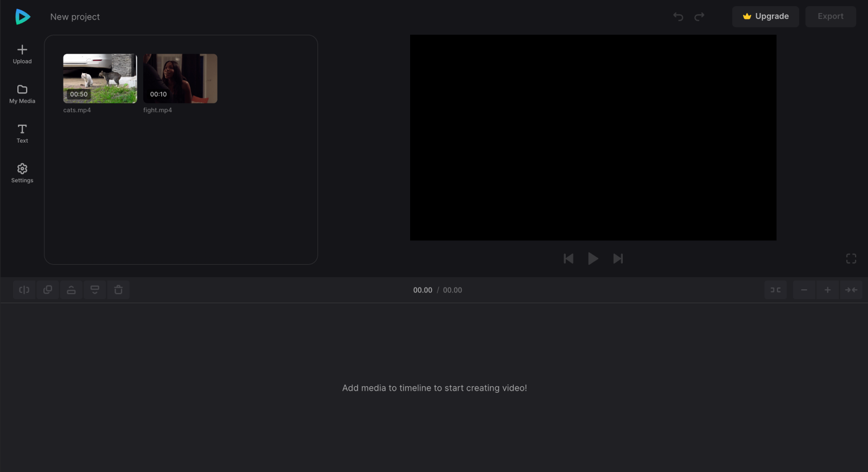Zoom in the timeline
This screenshot has height=472, width=868.
pyautogui.click(x=827, y=290)
